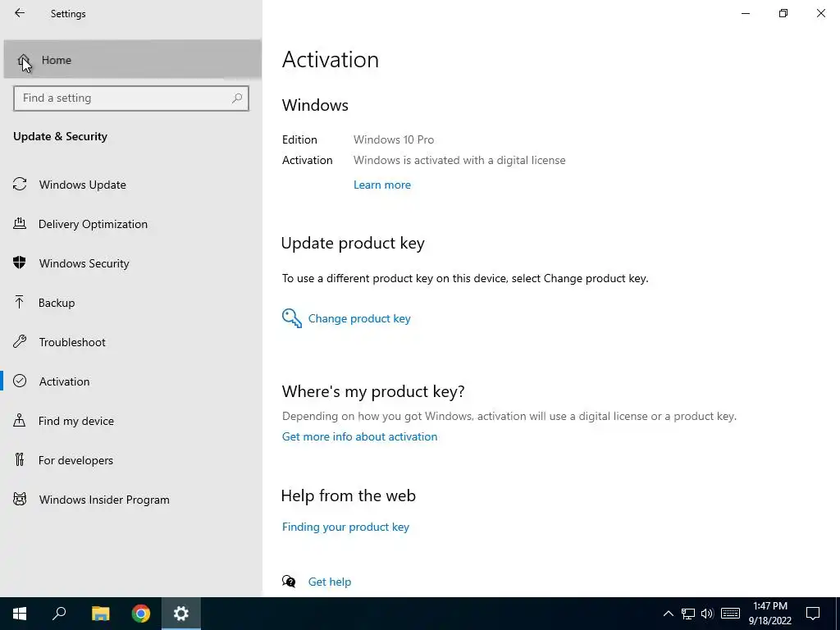Click the Windows Insider Program cat icon
Image resolution: width=840 pixels, height=630 pixels.
[20, 500]
